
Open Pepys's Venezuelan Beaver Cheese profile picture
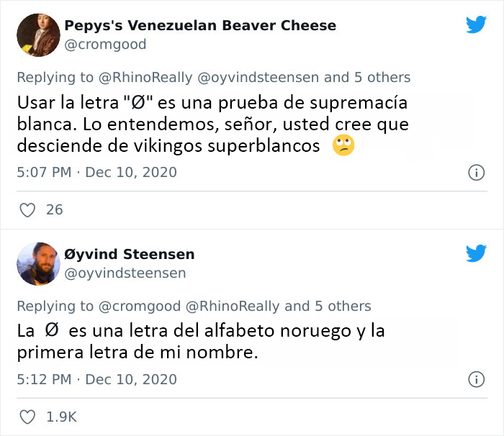click(x=37, y=35)
